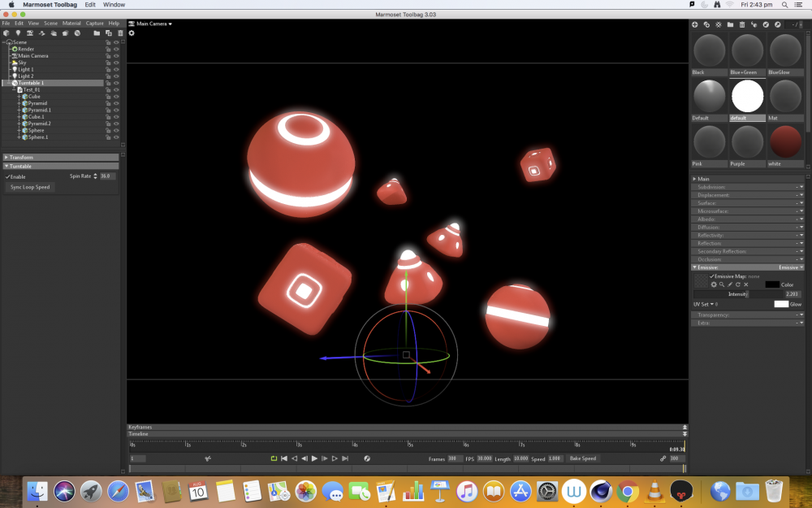812x508 pixels.
Task: Open the Capture menu
Action: coord(94,24)
